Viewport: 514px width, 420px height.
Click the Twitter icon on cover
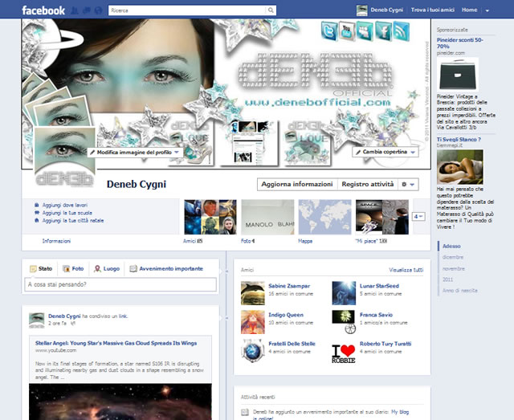point(328,31)
